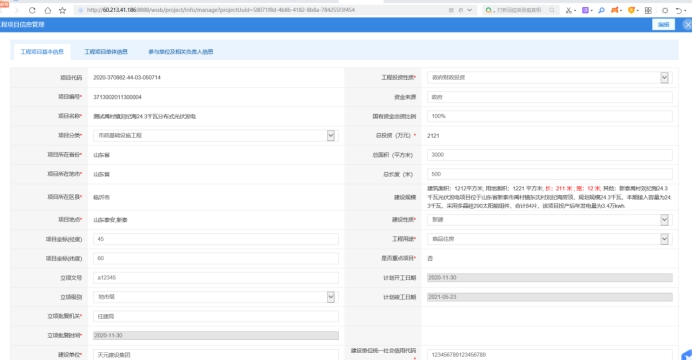Click the search engine logo in search box
Viewport: 693px width, 360px height.
tap(488, 10)
